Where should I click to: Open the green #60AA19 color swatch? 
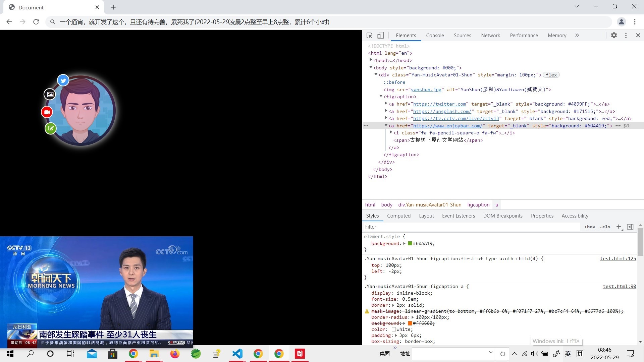tap(410, 243)
